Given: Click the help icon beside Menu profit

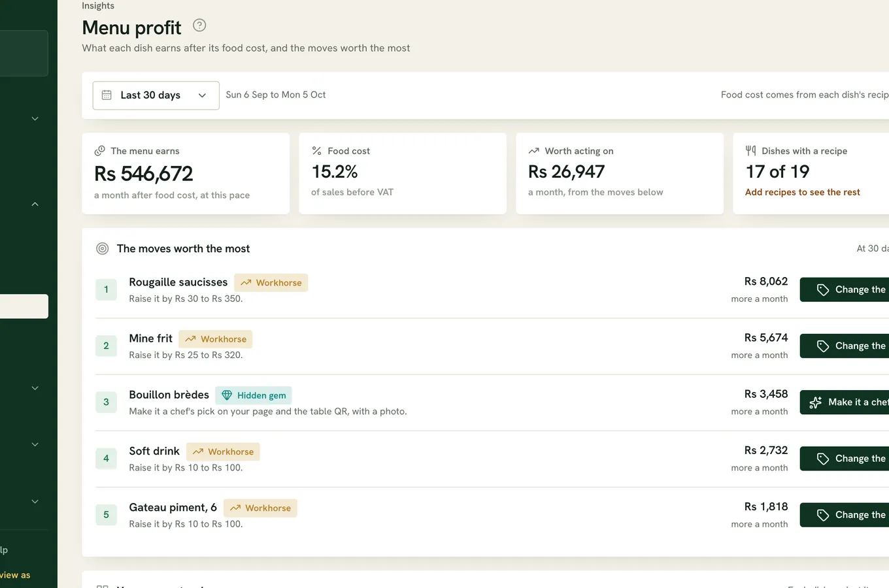Looking at the screenshot, I should pyautogui.click(x=199, y=25).
